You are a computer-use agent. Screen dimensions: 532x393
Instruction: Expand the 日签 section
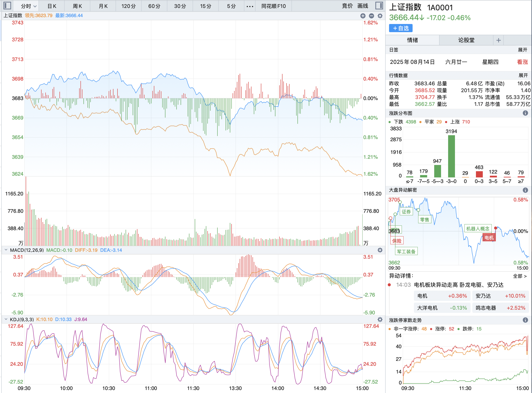click(522, 50)
